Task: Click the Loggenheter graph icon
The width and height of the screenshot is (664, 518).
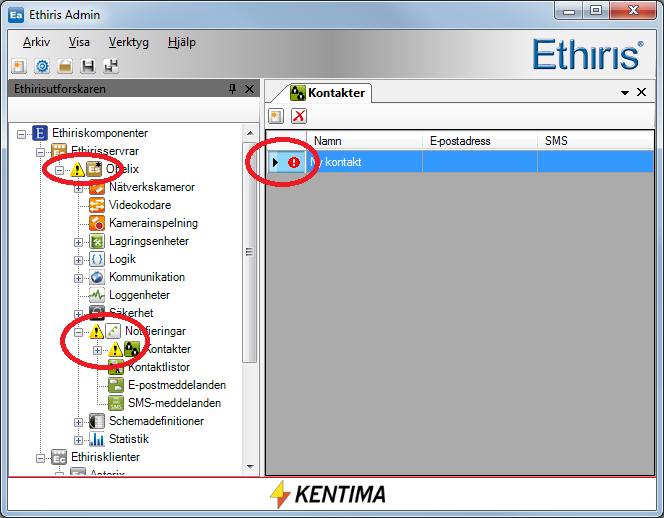Action: [97, 295]
